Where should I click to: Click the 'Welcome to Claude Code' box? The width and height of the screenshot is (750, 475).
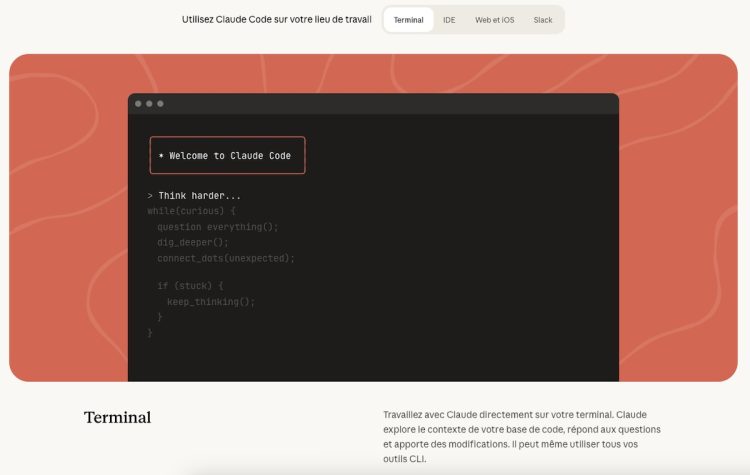(227, 155)
